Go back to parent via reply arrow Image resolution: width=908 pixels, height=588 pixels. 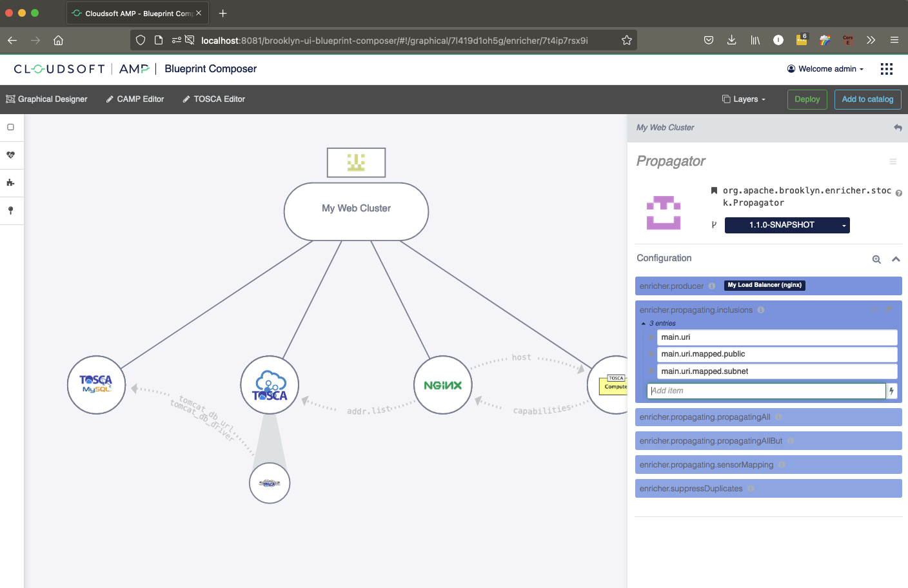pos(898,128)
